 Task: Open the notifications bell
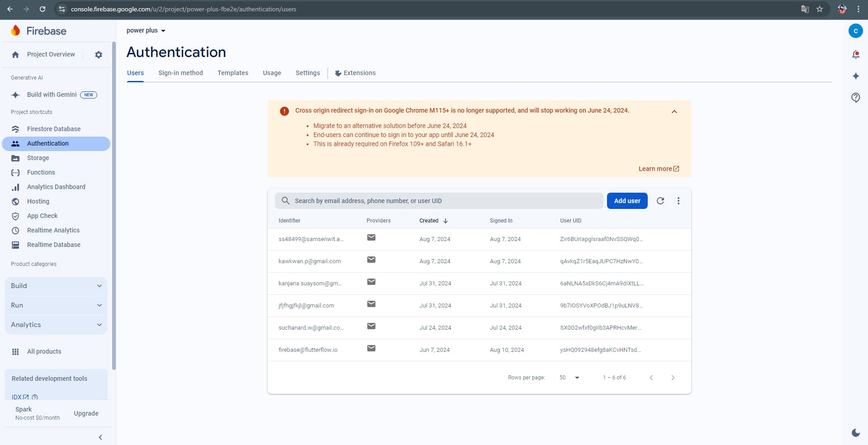point(855,54)
